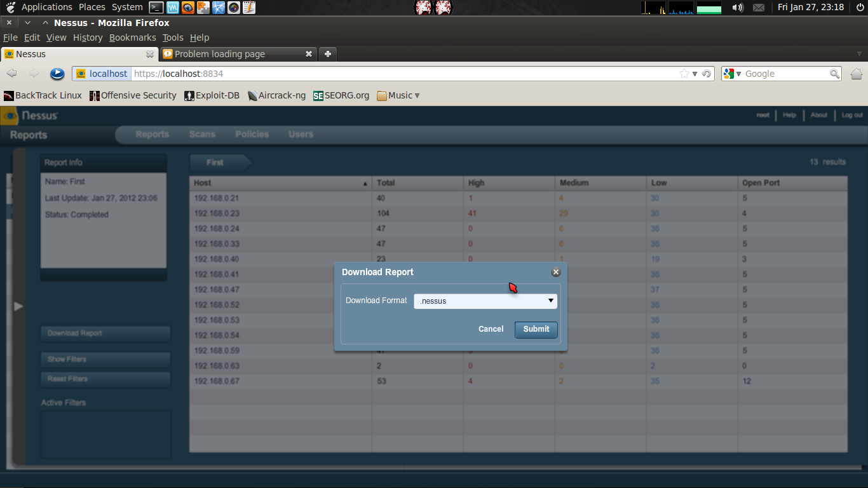Click the left BackTrack dragon icon
The image size is (868, 488).
(423, 8)
